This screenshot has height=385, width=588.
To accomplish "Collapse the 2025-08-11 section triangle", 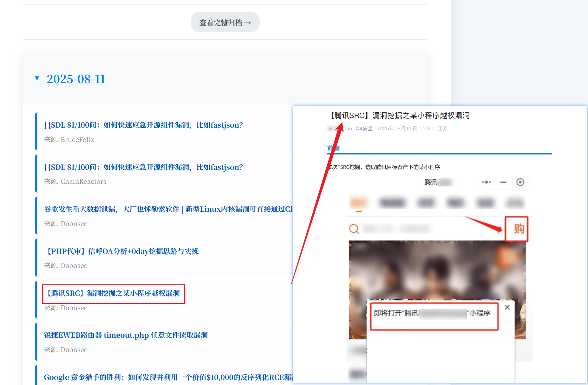I will click(x=37, y=78).
